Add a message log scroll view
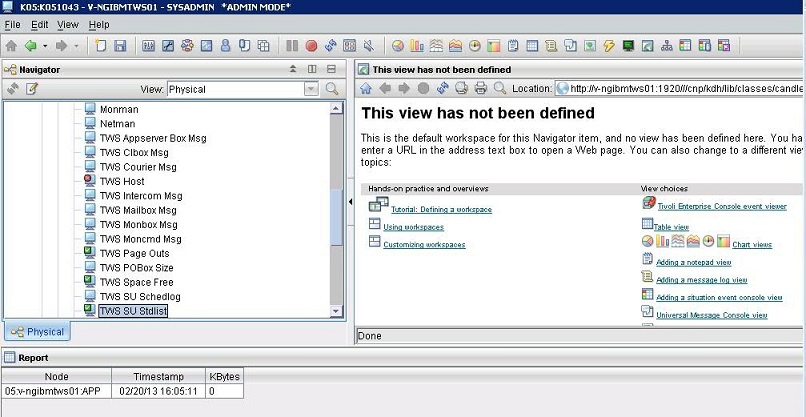Screen dimensions: 806x417 tap(551, 46)
